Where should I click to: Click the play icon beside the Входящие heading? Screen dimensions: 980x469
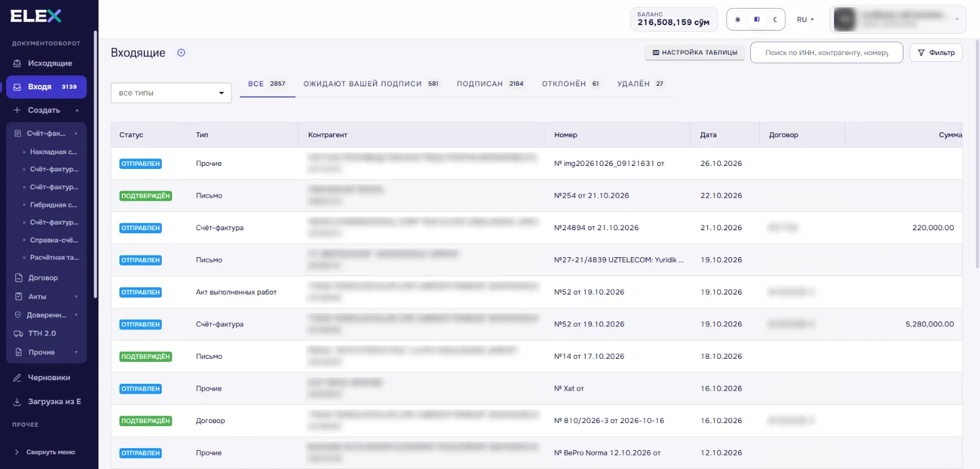(x=181, y=53)
